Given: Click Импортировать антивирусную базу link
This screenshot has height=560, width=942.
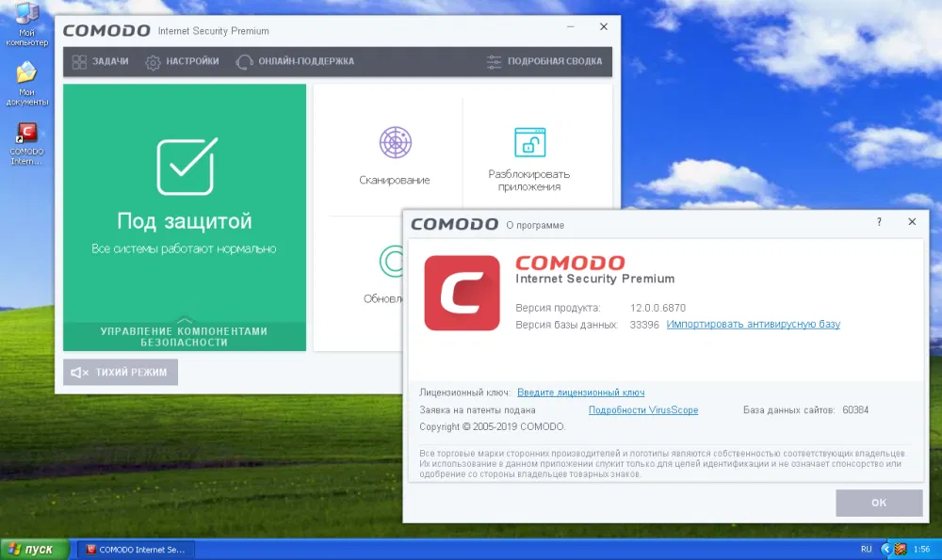Looking at the screenshot, I should click(754, 324).
